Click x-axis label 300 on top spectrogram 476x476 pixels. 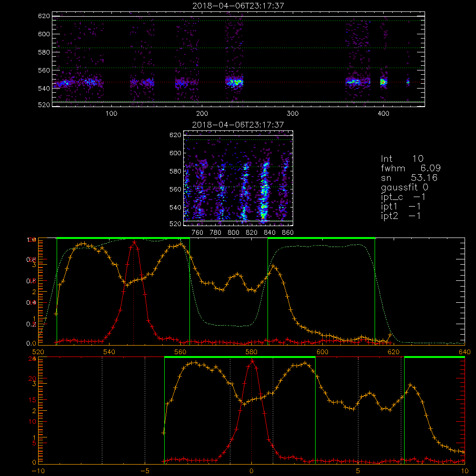point(293,114)
